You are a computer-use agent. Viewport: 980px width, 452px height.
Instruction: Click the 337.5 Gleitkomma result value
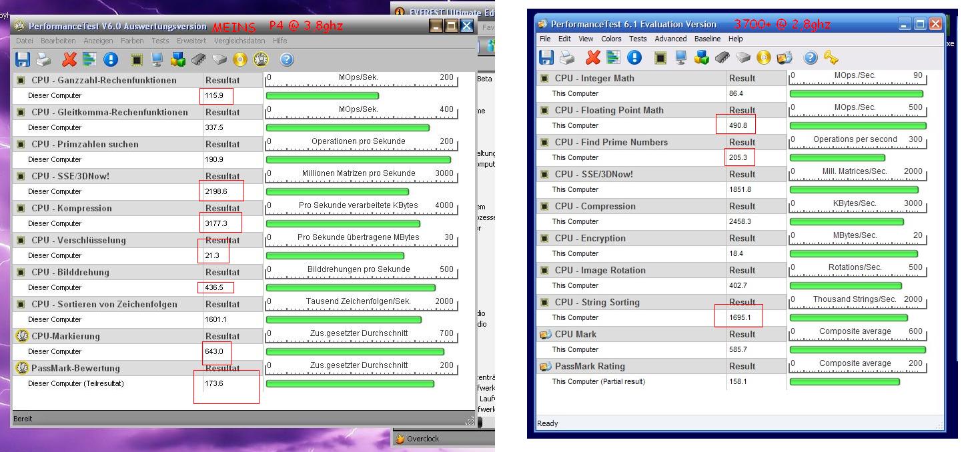(x=213, y=127)
